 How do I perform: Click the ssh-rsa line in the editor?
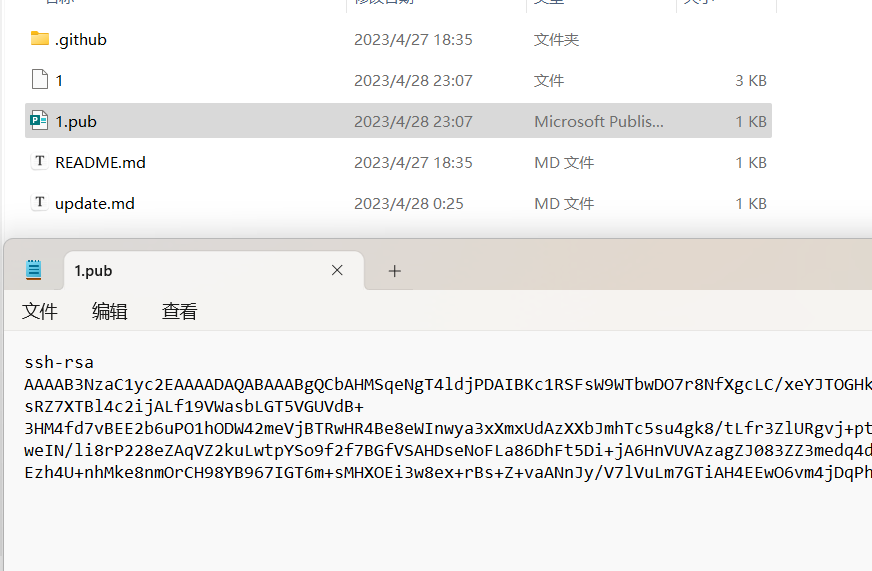59,362
